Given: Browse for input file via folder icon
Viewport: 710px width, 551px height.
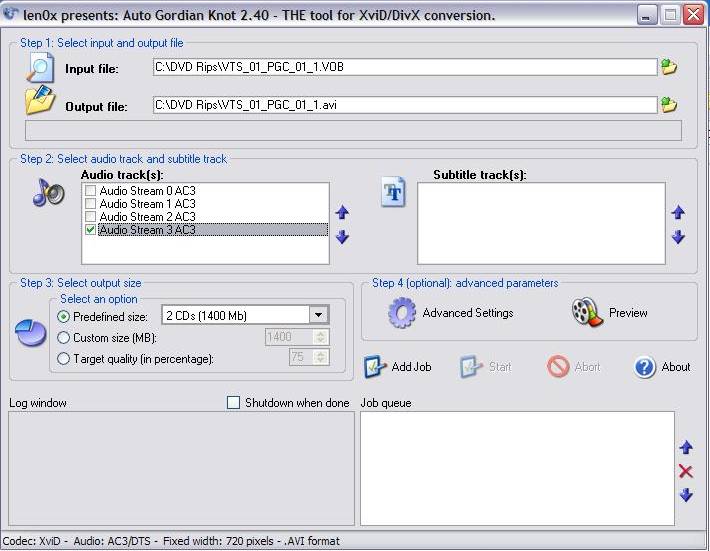Looking at the screenshot, I should (669, 67).
